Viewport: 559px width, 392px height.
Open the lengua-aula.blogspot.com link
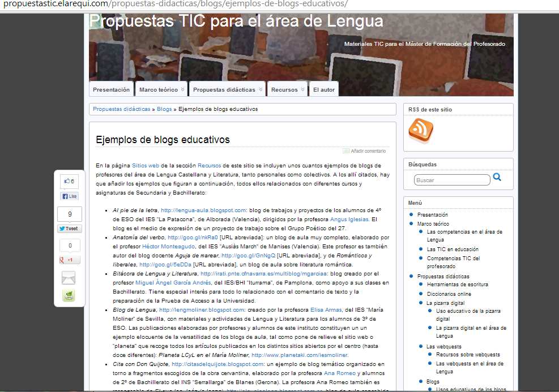point(203,210)
